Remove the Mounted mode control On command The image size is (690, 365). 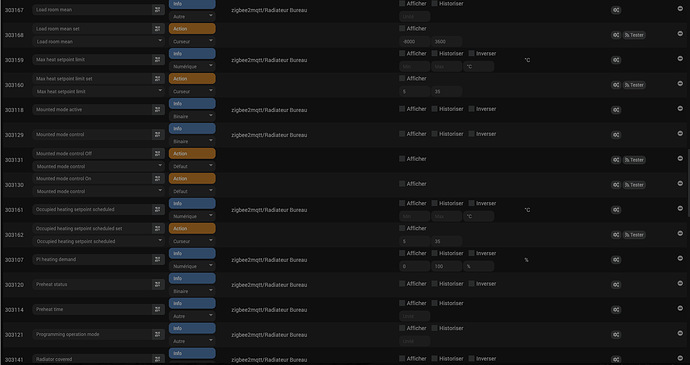point(680,183)
